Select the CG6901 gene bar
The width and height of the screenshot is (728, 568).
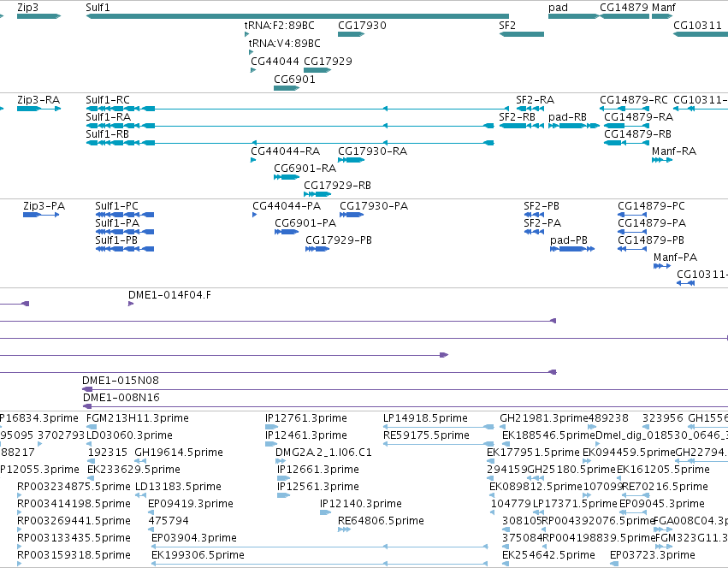pyautogui.click(x=287, y=88)
